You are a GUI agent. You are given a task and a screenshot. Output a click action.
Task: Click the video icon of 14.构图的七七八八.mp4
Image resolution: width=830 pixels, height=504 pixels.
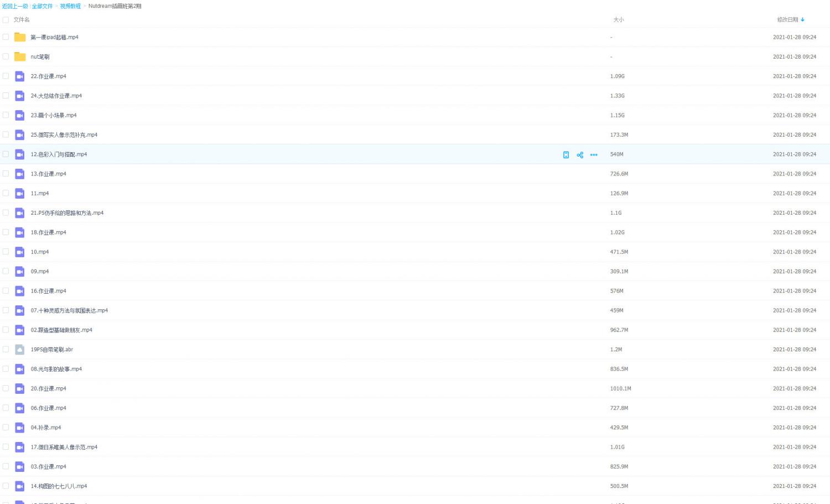20,486
